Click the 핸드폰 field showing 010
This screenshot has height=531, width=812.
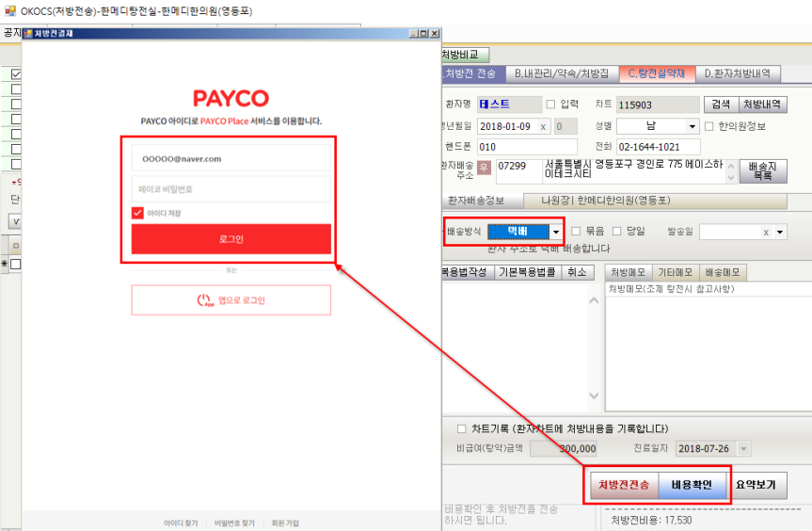pos(527,147)
